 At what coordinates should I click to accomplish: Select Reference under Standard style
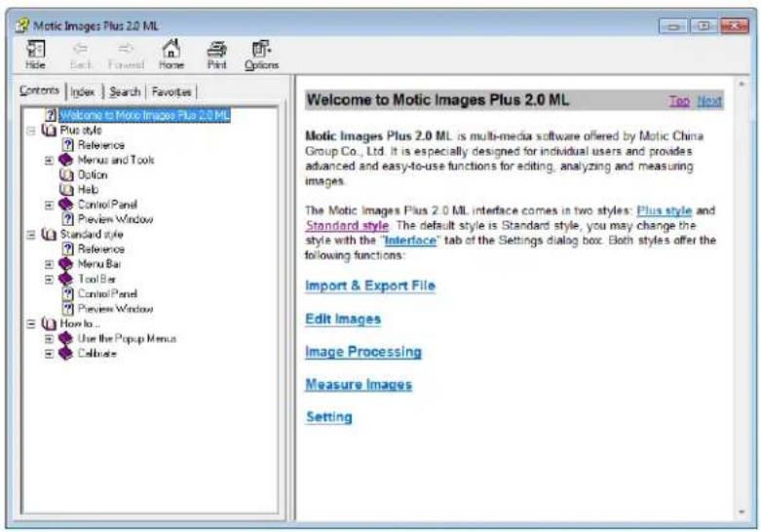pyautogui.click(x=101, y=249)
